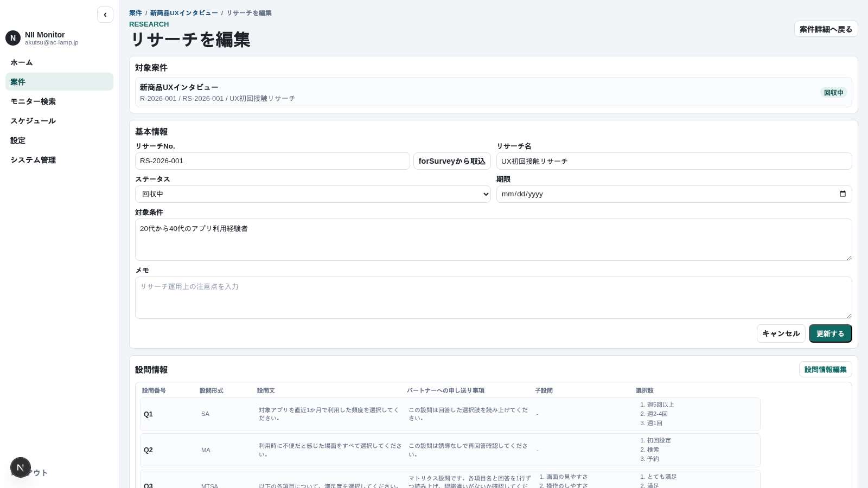Click the 期限 date field
This screenshot has width=868, height=488.
[x=674, y=194]
